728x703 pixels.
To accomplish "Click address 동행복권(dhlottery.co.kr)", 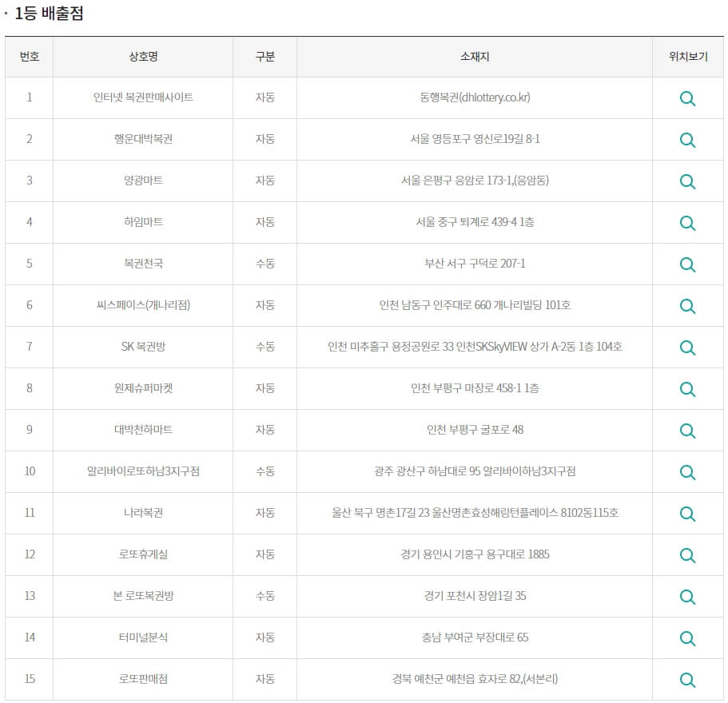I will (x=475, y=97).
